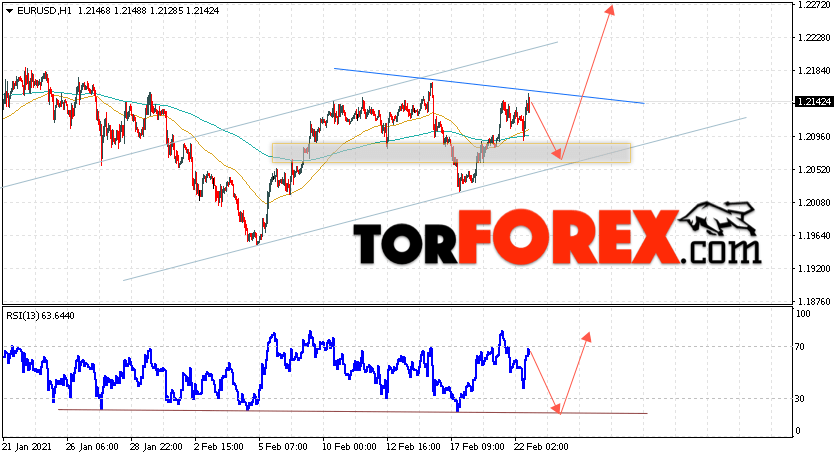This screenshot has height=458, width=838.
Task: Click the 17 Feb 09:00 time label
Action: point(478,447)
